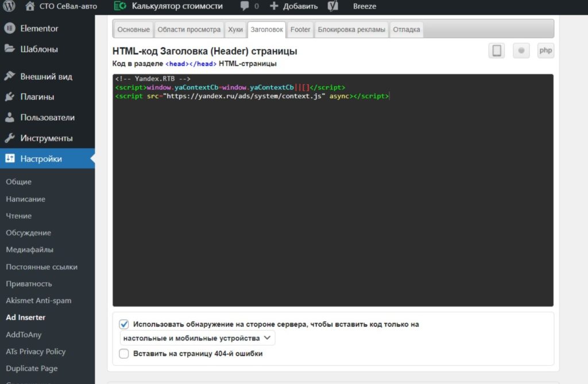Open the настольные и мобильные устройства dropdown
The height and width of the screenshot is (384, 588).
[x=198, y=338]
